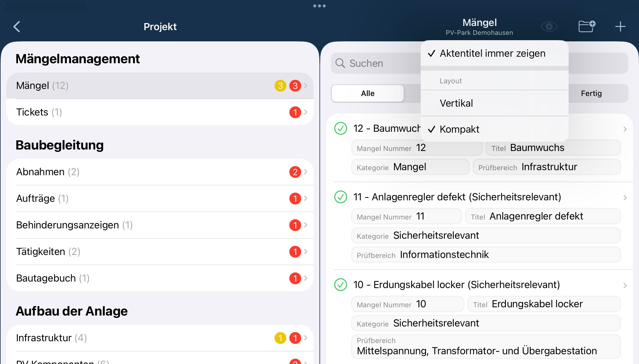639x364 pixels.
Task: Open the add-folder icon in toolbar
Action: pos(587,27)
